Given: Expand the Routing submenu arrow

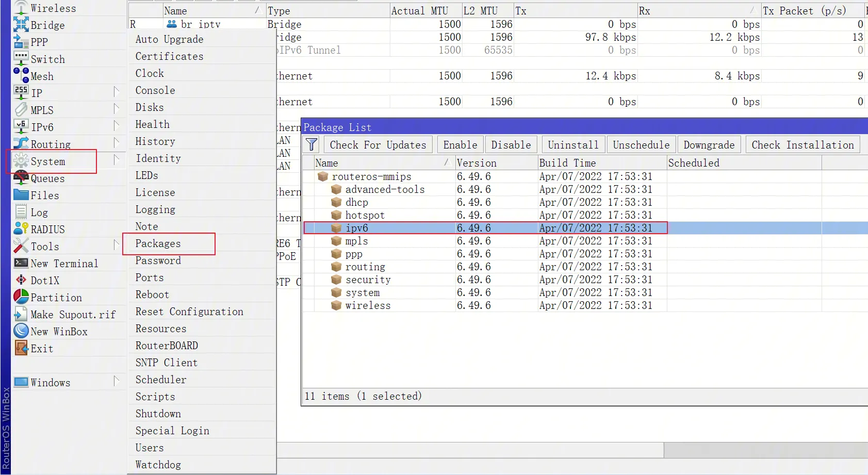Looking at the screenshot, I should click(116, 143).
